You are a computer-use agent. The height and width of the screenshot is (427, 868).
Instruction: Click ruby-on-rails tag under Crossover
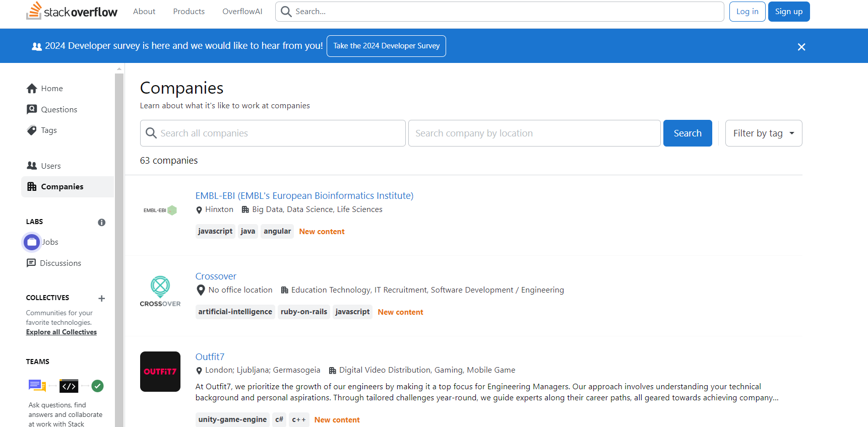click(304, 312)
